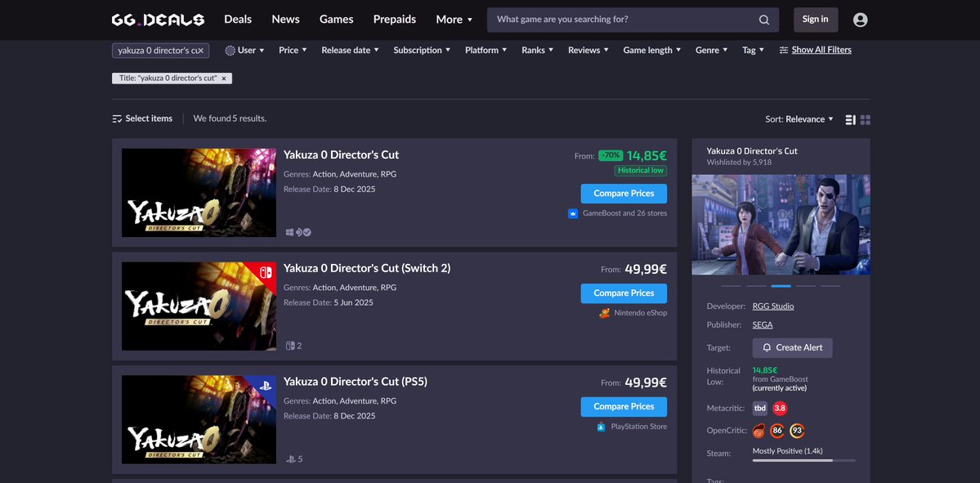Click the Sign in button
Viewport: 980px width, 483px height.
point(816,20)
